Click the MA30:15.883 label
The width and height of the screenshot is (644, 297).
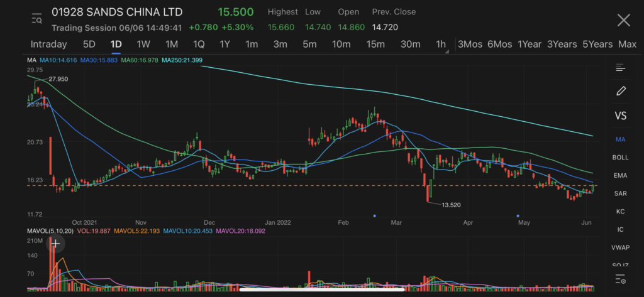pos(99,60)
